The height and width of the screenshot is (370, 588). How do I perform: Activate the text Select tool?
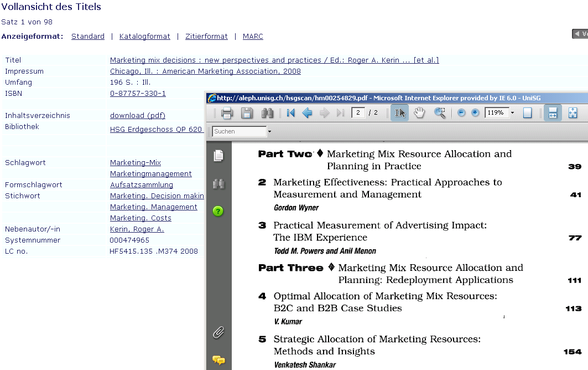pyautogui.click(x=400, y=112)
